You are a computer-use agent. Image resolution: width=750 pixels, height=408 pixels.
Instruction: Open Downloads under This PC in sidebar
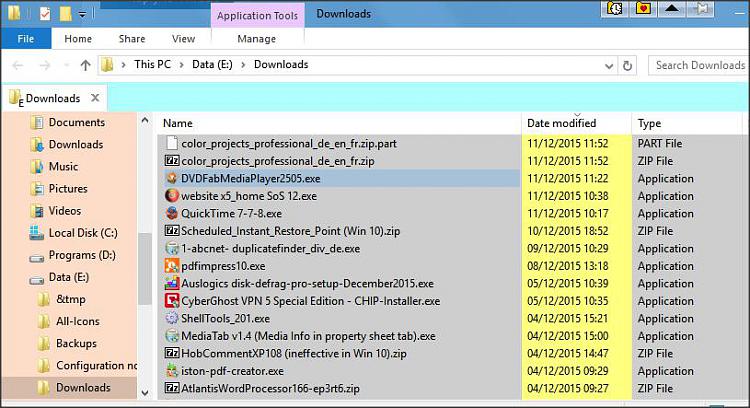click(66, 144)
